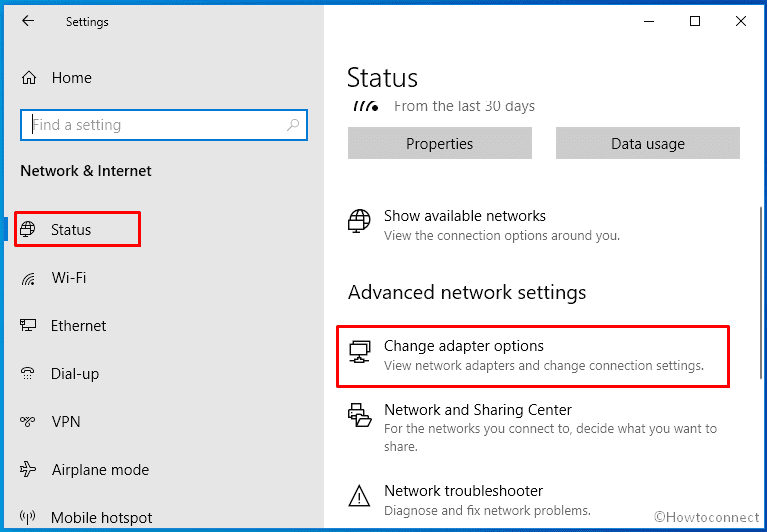Click the Wi-Fi signal icon

pos(28,279)
